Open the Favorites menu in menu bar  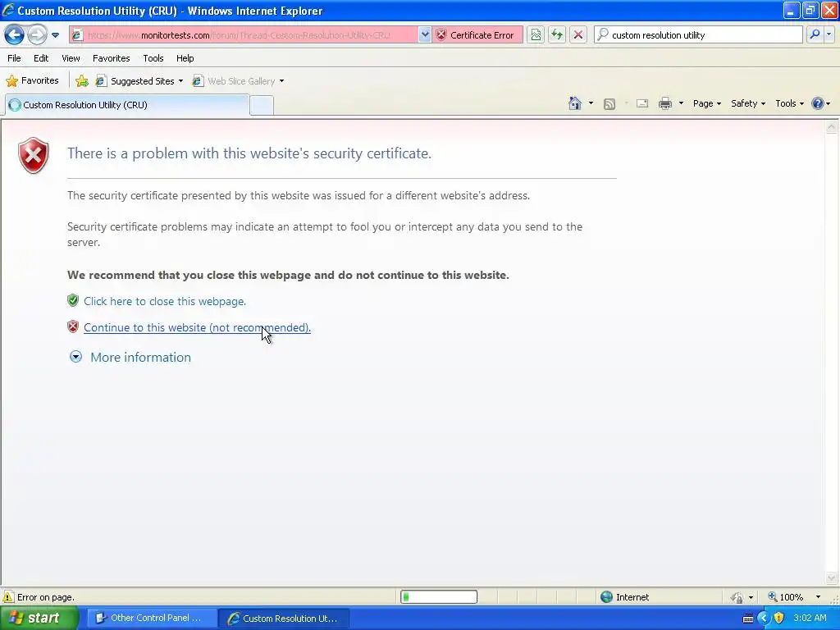point(111,58)
